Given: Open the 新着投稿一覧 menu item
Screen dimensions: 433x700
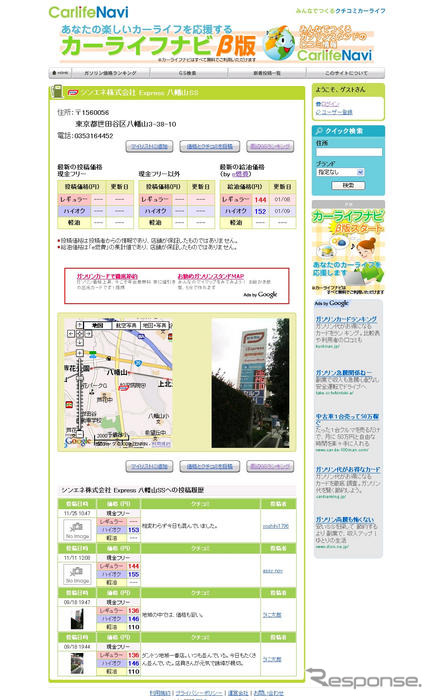Looking at the screenshot, I should (267, 73).
